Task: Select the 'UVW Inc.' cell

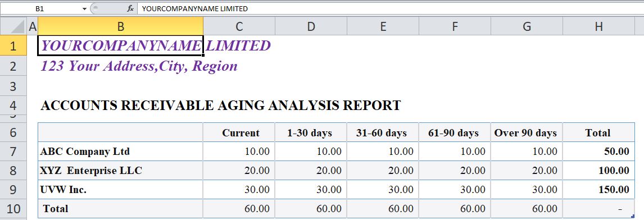Action: 120,190
